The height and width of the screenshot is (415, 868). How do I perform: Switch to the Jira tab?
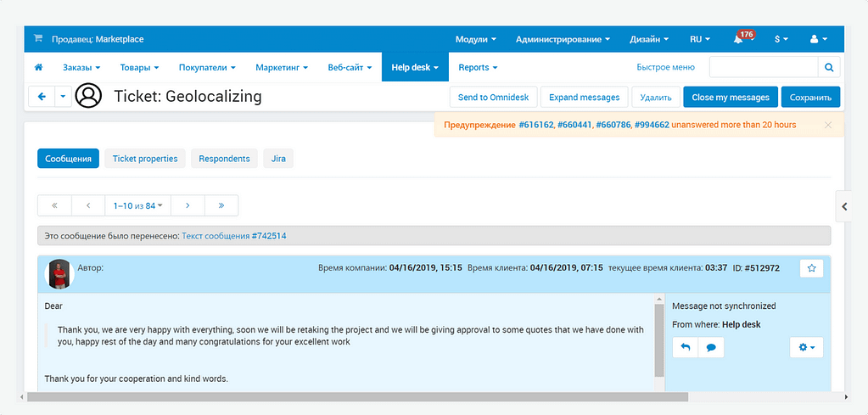[x=278, y=159]
